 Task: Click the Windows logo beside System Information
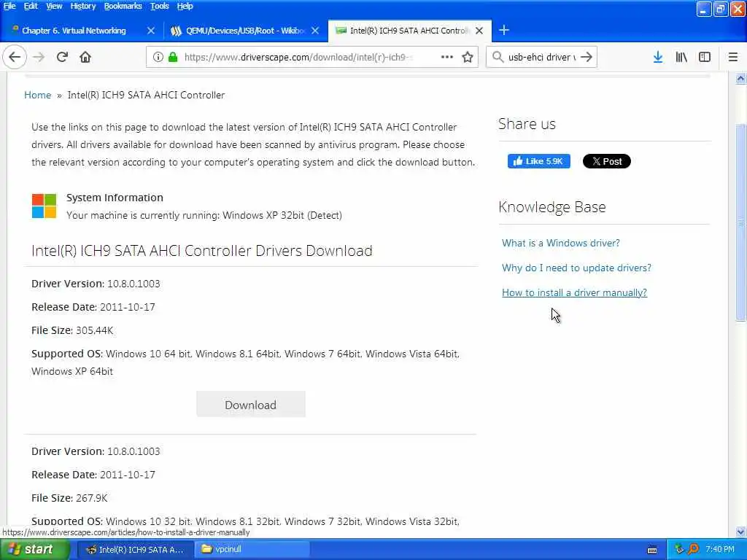(x=44, y=206)
